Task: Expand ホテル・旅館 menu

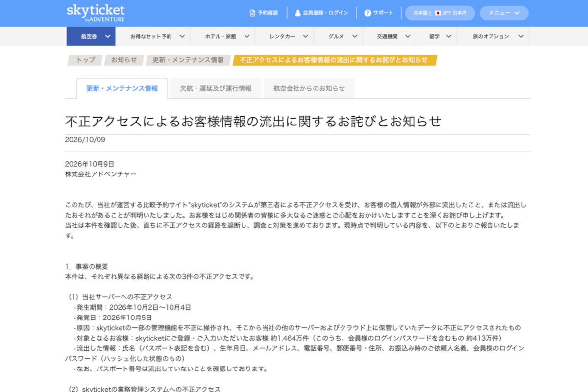Action: (222, 36)
